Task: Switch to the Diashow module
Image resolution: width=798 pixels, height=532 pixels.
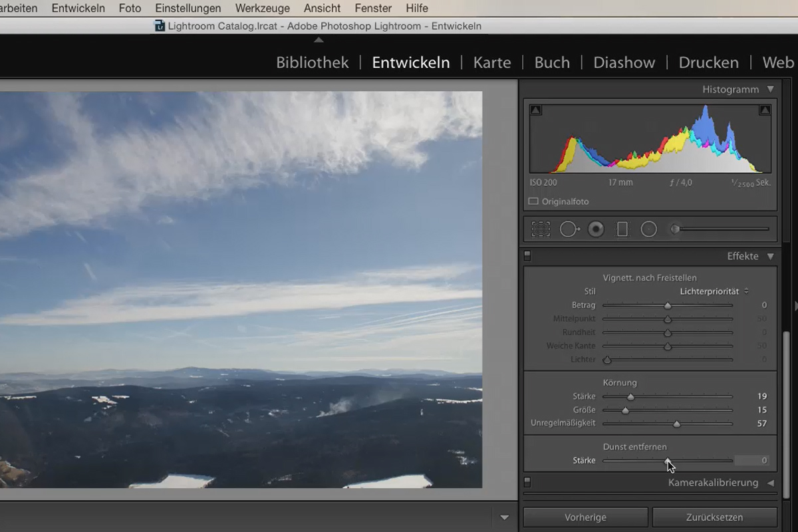Action: 624,63
